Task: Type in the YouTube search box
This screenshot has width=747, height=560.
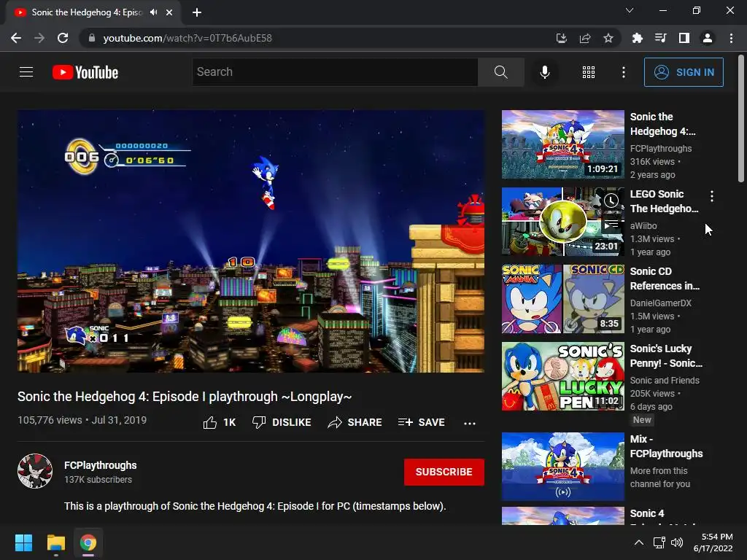Action: click(x=335, y=72)
